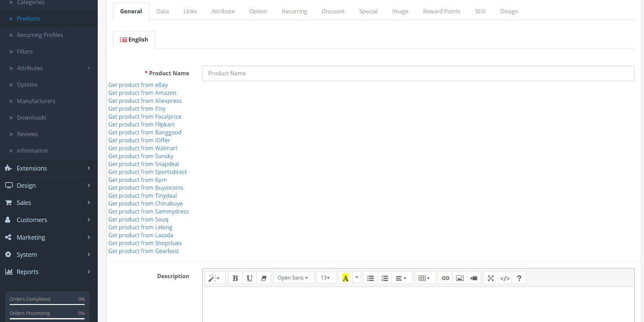Switch to the Links tab

190,11
